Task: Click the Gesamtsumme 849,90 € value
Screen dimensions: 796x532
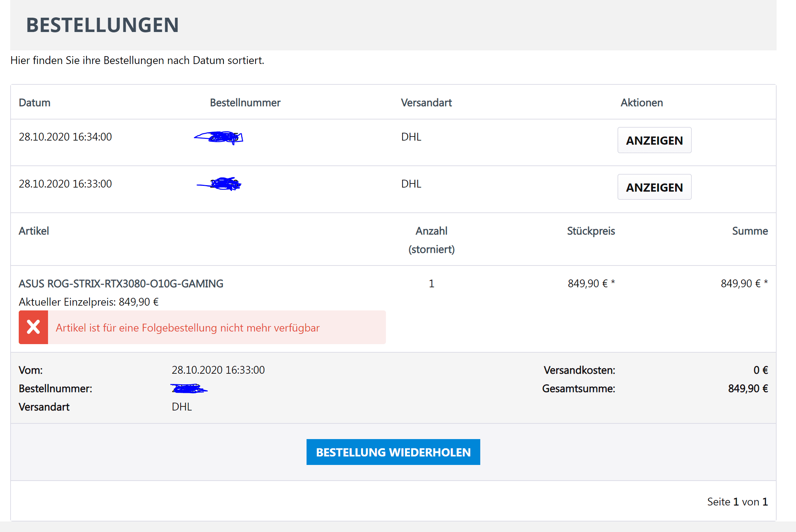Action: pyautogui.click(x=748, y=388)
